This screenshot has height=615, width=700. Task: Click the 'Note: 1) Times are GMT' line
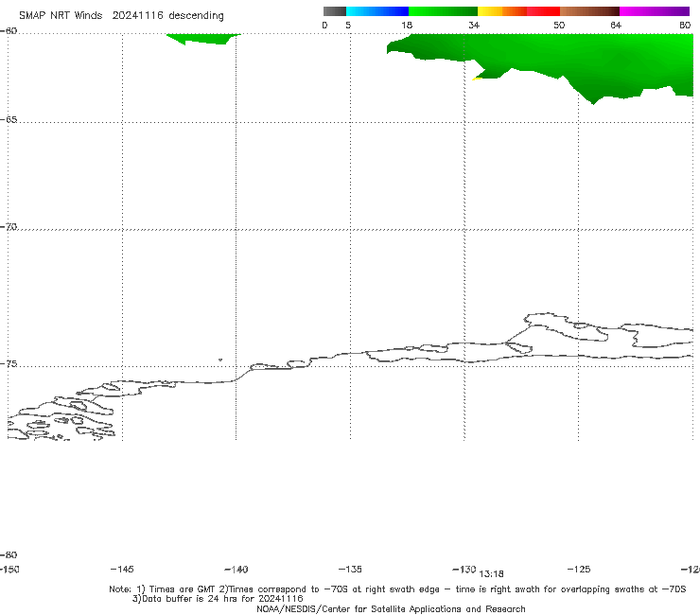point(397,589)
